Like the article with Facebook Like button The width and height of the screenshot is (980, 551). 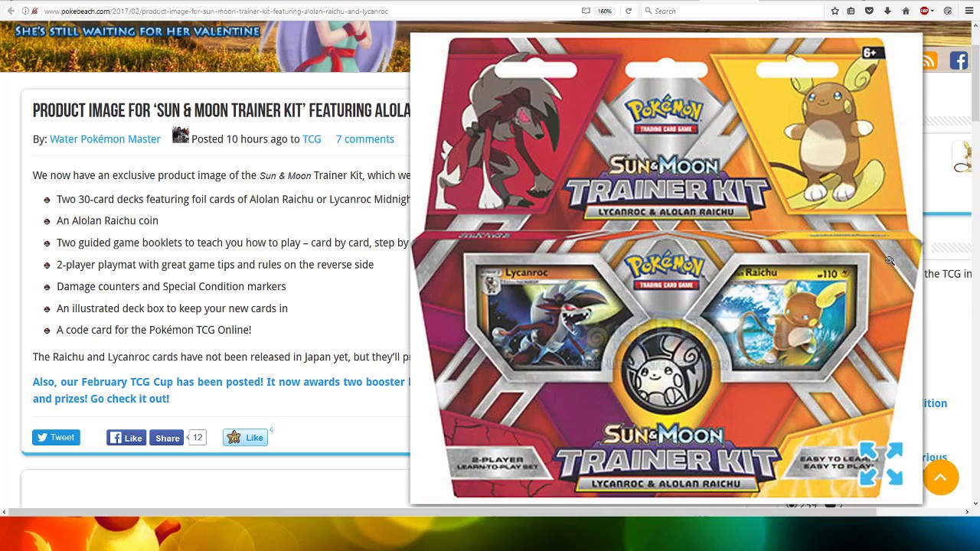[126, 438]
